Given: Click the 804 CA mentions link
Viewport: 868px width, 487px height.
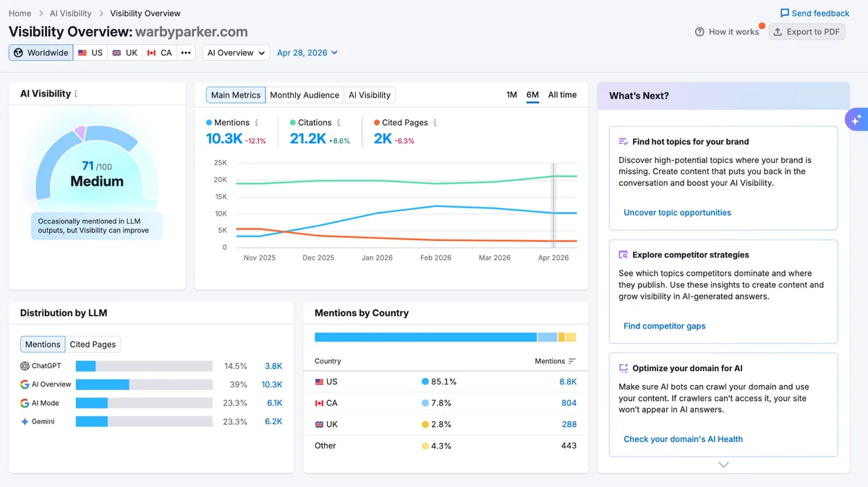Looking at the screenshot, I should (569, 403).
